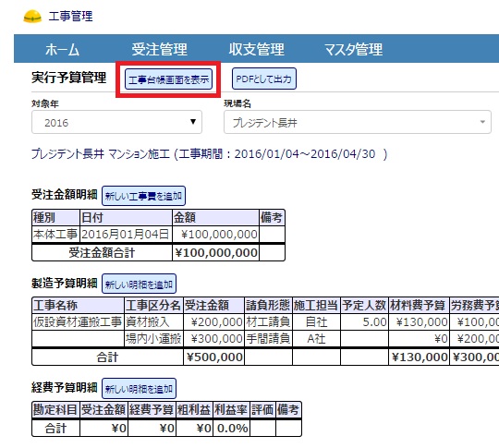Select the 2016月01月04日 date cell
499x448 pixels.
[126, 235]
